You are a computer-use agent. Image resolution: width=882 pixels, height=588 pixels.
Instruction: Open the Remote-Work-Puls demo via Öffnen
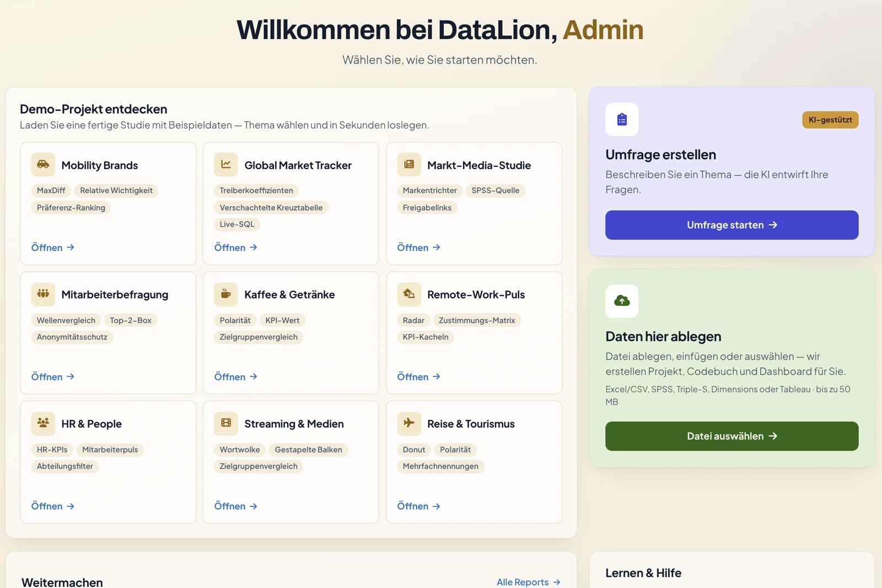419,377
